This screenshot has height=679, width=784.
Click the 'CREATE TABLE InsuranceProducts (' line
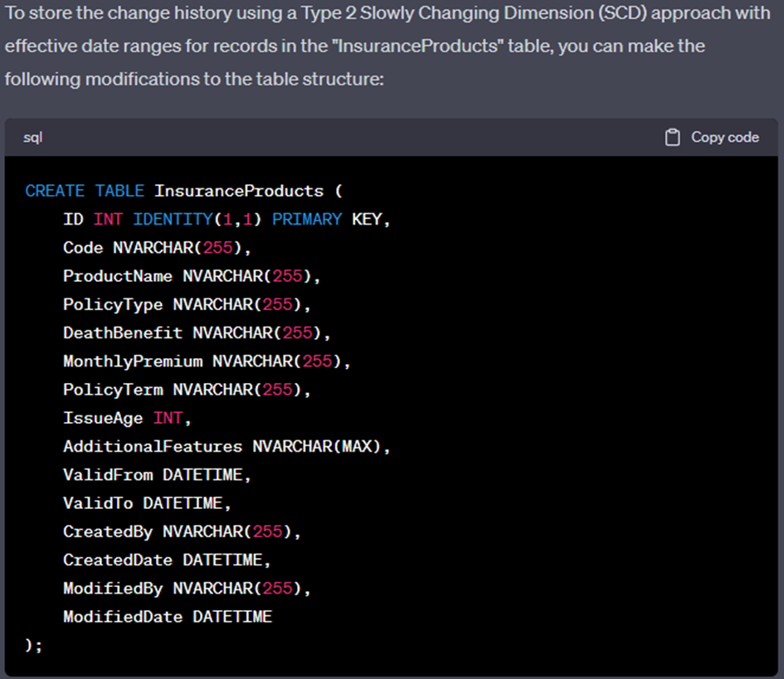184,191
